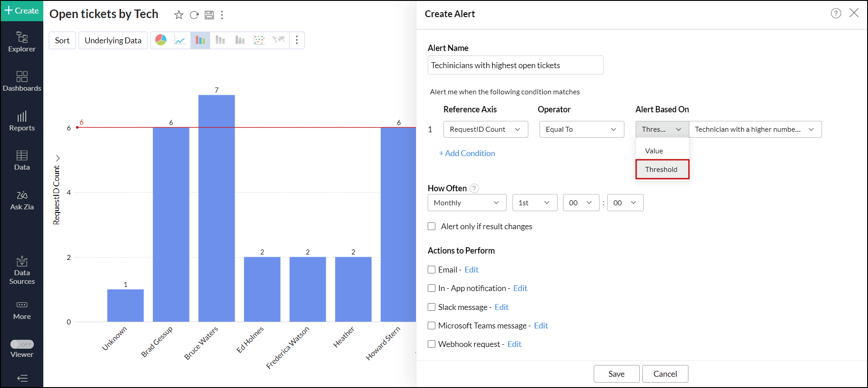
Task: Choose Value from the dropdown list
Action: click(x=654, y=151)
